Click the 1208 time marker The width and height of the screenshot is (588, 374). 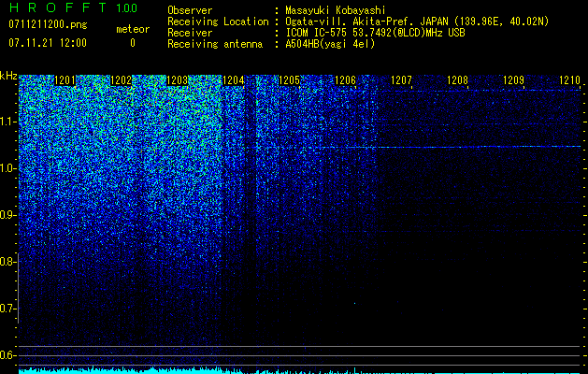point(458,80)
